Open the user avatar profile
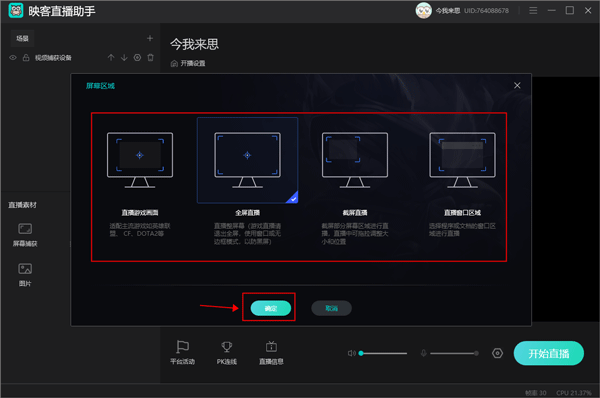The image size is (600, 398). 424,10
